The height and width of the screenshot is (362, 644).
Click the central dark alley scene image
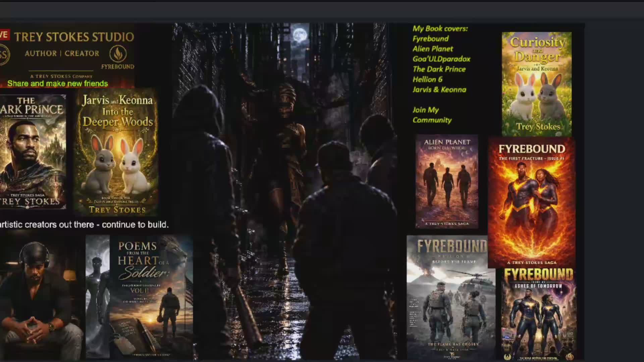coord(284,191)
